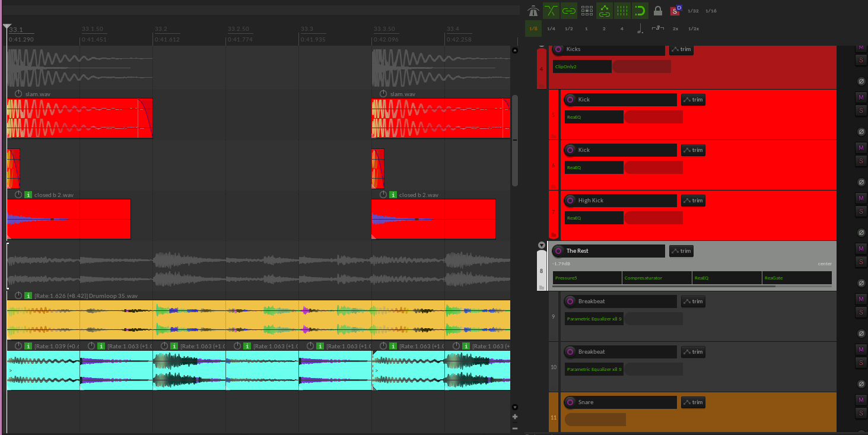
Task: Click the padlock locking icon
Action: pos(657,11)
